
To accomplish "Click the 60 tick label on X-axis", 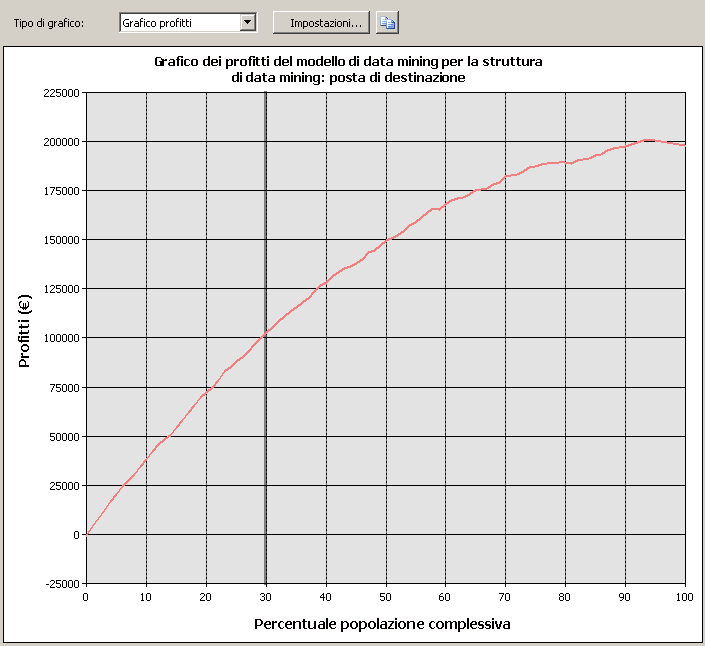I will [x=445, y=597].
